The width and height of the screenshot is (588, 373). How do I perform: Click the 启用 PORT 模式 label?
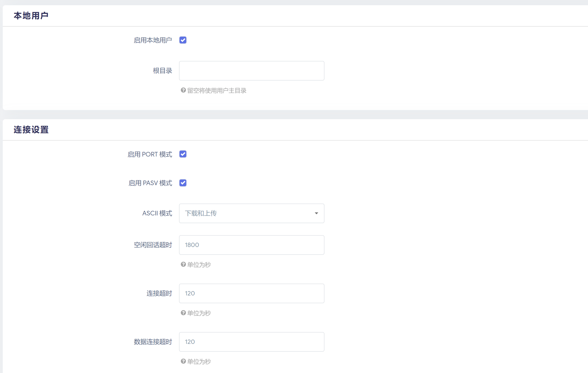click(x=150, y=154)
